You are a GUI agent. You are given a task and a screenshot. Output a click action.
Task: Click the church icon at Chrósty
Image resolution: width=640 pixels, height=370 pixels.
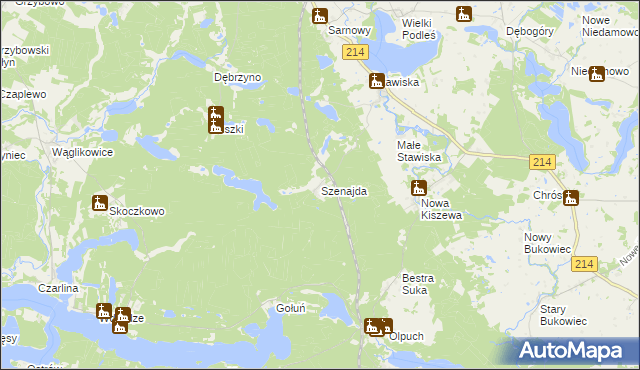pyautogui.click(x=571, y=198)
